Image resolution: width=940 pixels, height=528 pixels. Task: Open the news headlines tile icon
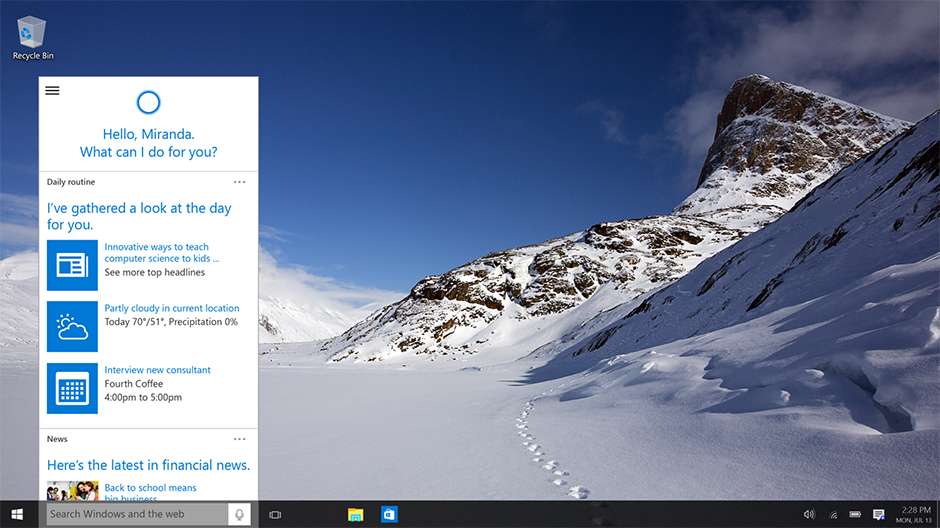72,265
